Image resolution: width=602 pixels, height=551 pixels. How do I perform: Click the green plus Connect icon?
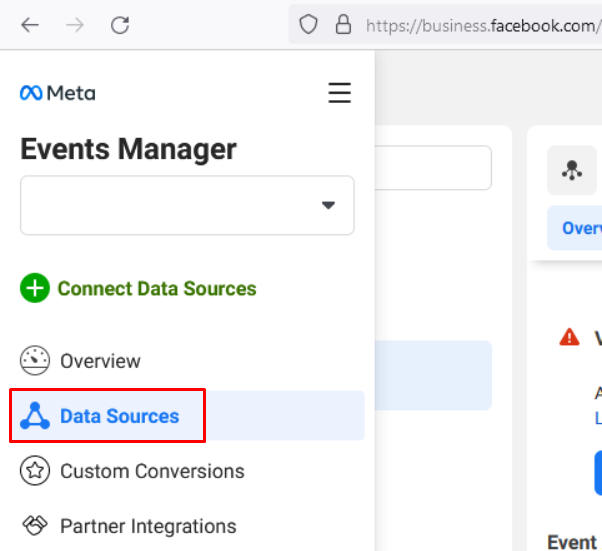coord(35,289)
